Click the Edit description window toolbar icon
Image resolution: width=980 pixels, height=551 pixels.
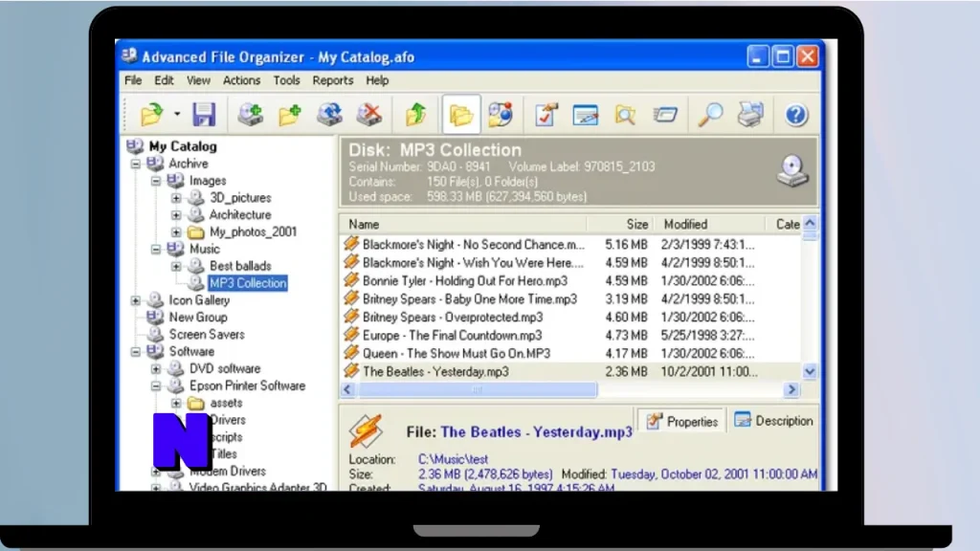[x=586, y=115]
